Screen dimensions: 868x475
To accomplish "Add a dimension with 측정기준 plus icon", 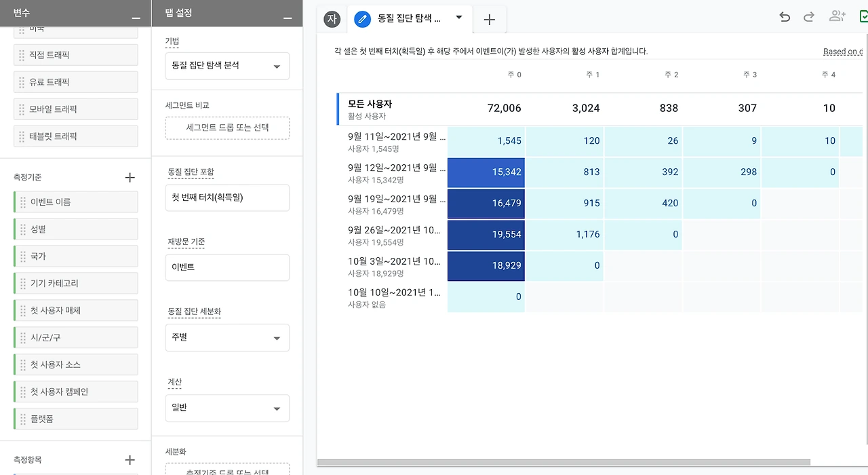I will pyautogui.click(x=130, y=178).
